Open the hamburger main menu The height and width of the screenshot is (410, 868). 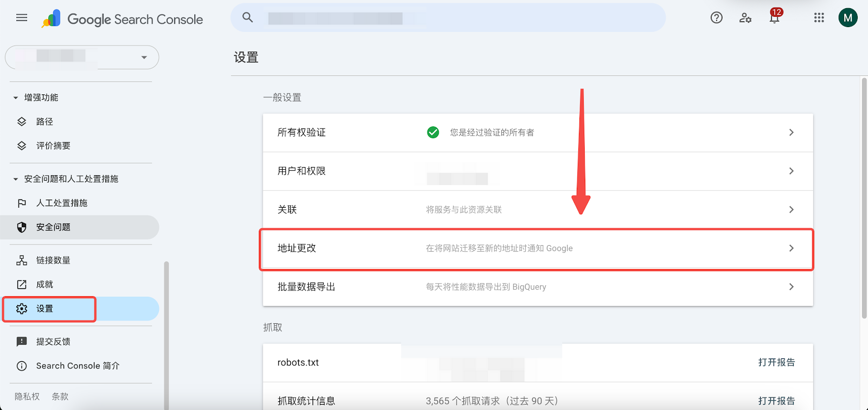click(22, 18)
